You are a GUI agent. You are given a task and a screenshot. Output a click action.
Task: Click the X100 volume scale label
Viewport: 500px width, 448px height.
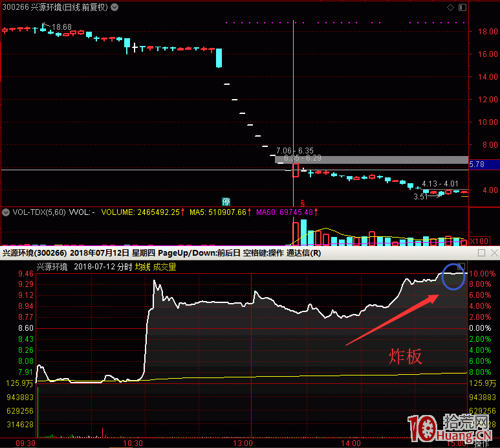coord(479,241)
